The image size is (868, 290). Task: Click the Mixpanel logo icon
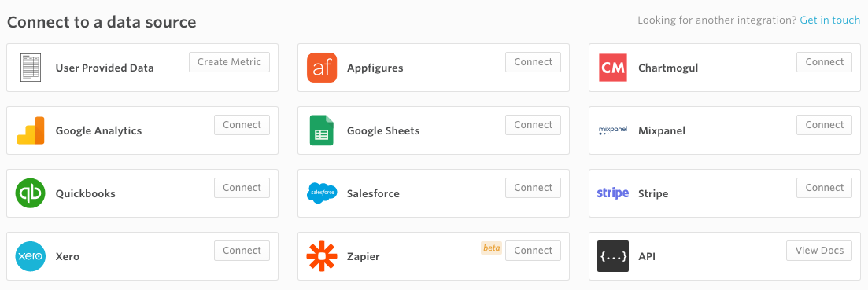pyautogui.click(x=613, y=130)
